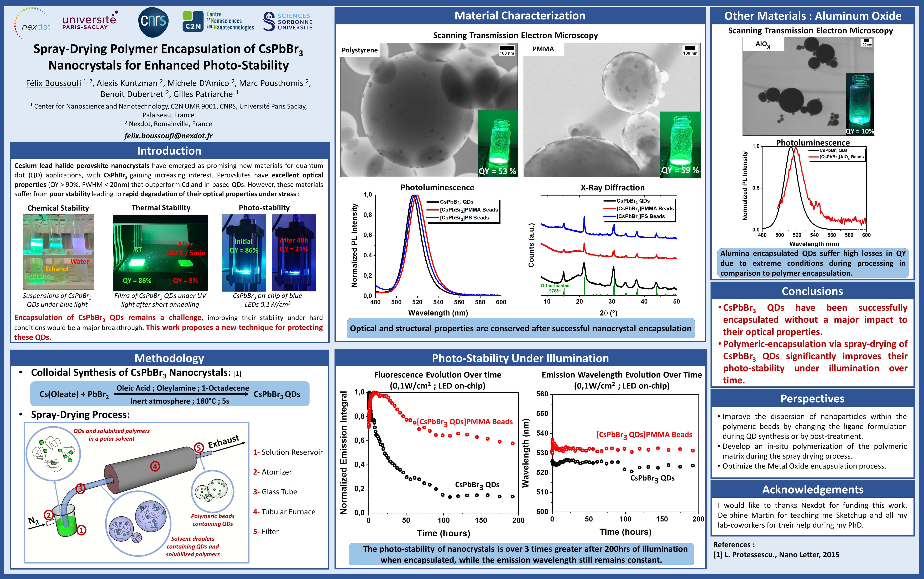
Task: Click the 100 nm scale bar on Polystyrene image
Action: coord(507,51)
